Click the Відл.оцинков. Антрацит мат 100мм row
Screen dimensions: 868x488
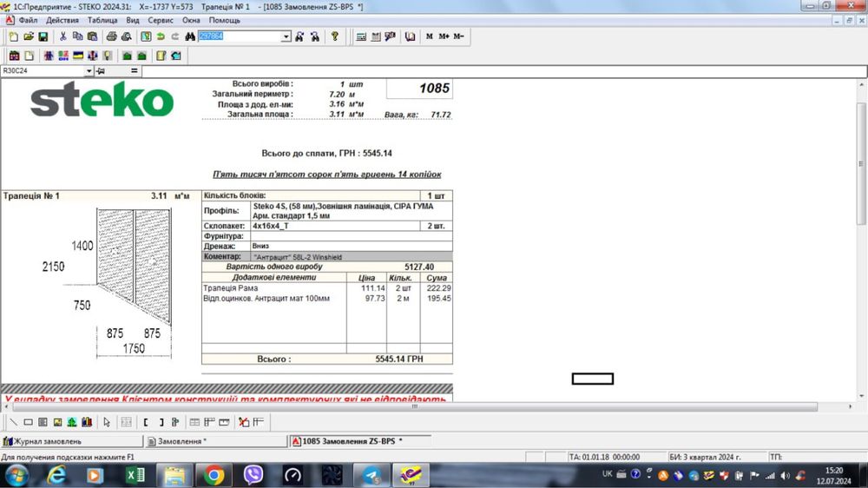point(326,299)
